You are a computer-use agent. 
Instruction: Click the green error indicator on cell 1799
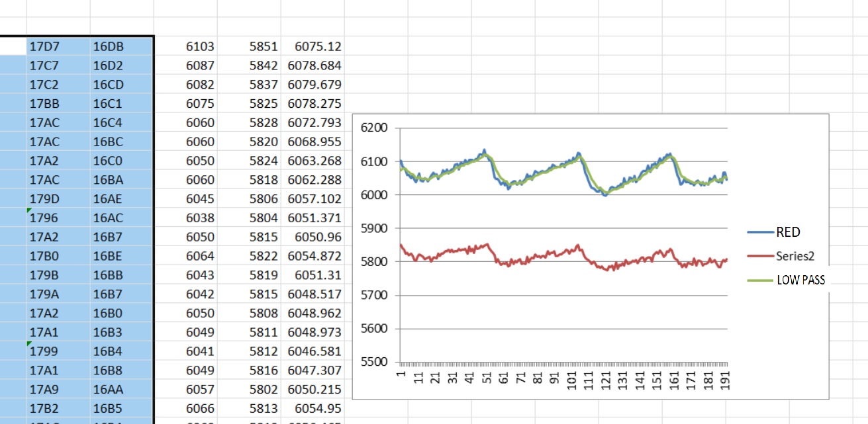[x=29, y=344]
